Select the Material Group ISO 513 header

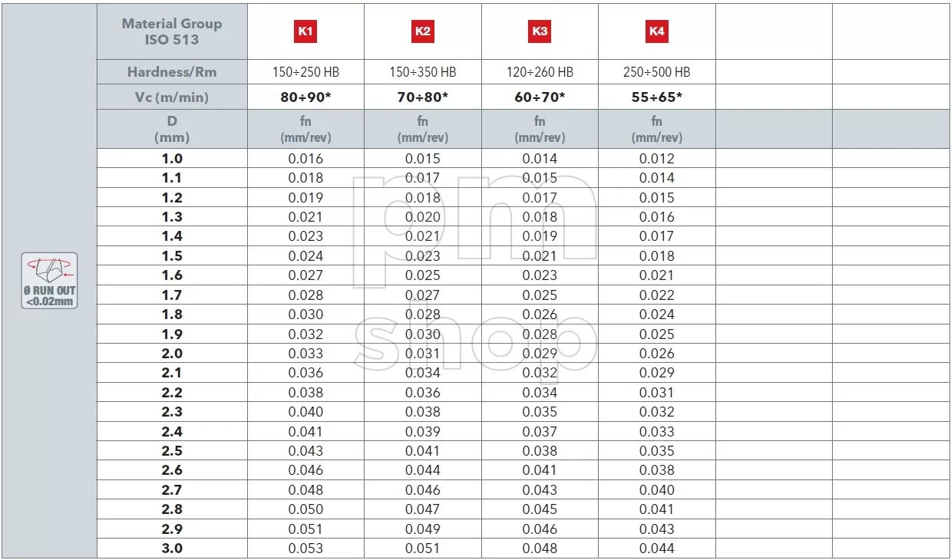(172, 31)
